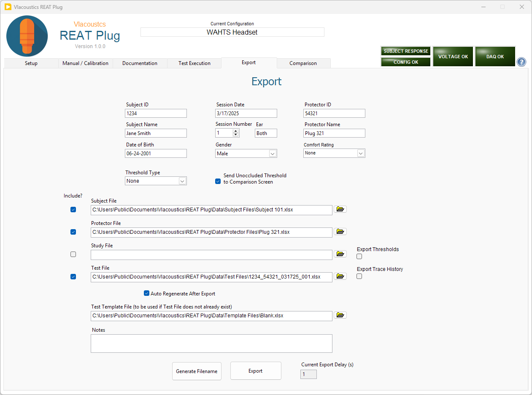532x395 pixels.
Task: Click the Protector File path field
Action: (x=211, y=232)
